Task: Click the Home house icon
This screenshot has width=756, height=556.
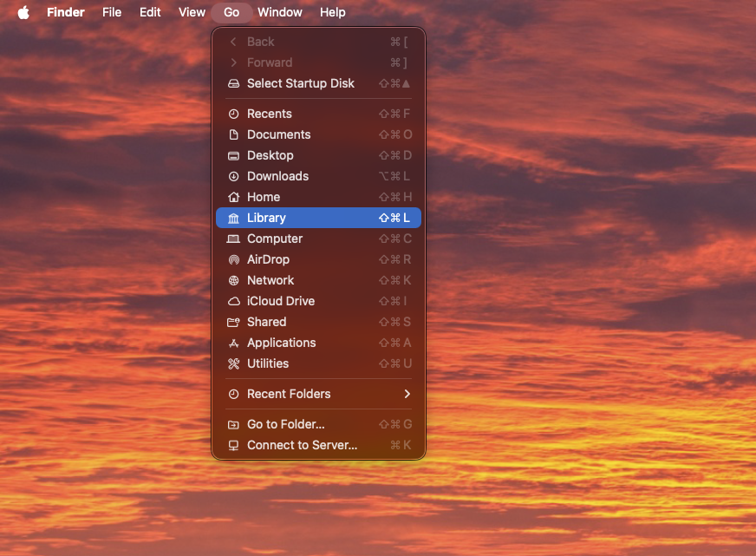Action: pos(233,197)
